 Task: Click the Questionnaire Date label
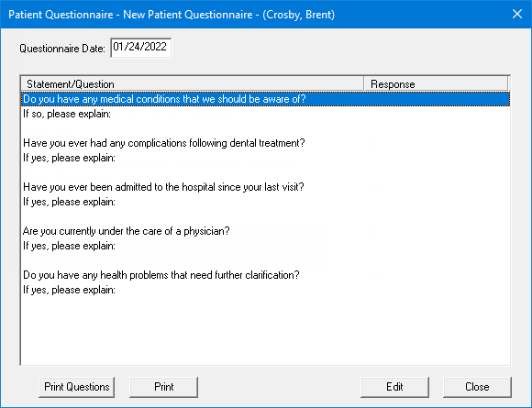tap(62, 49)
